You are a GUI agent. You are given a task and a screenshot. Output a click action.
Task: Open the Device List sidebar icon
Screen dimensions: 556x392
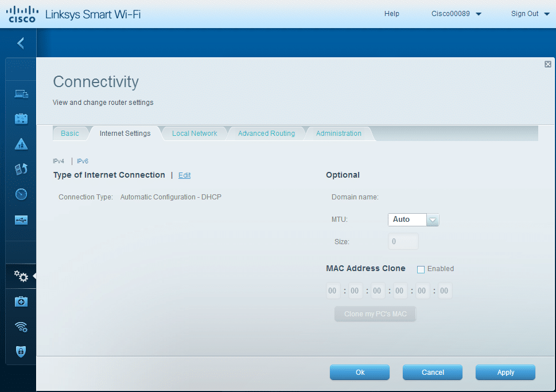point(21,94)
